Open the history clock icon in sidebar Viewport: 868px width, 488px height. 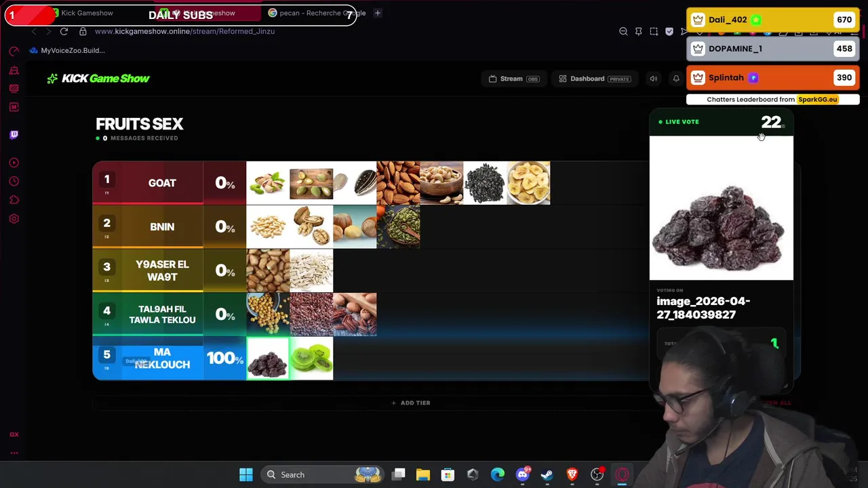(14, 182)
